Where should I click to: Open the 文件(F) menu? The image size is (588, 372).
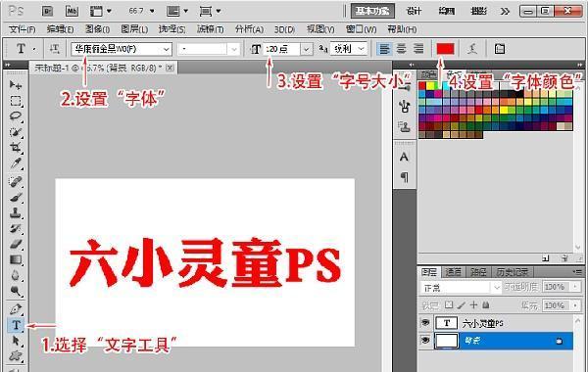23,29
